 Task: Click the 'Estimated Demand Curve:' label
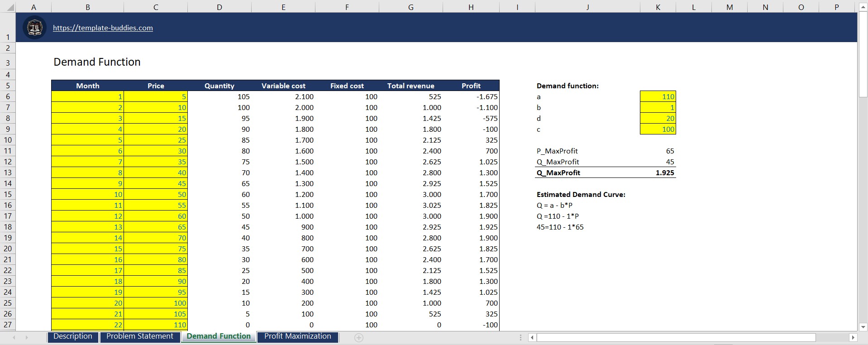click(581, 194)
